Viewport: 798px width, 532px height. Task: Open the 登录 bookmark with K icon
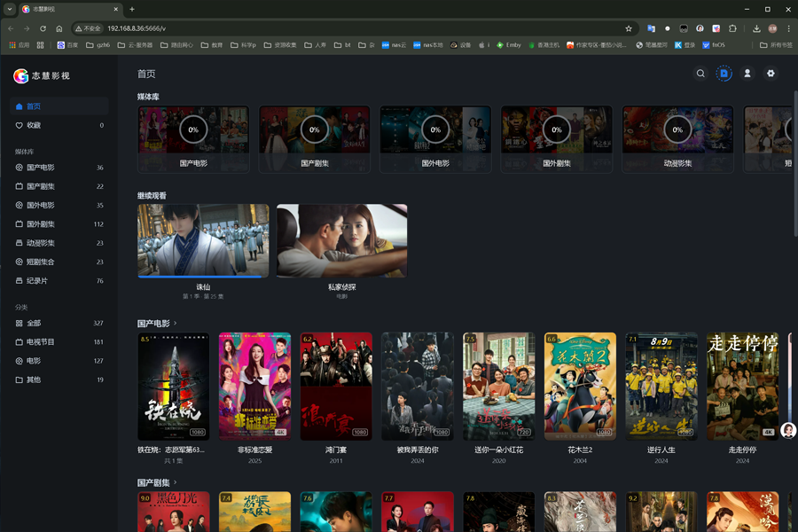coord(685,45)
